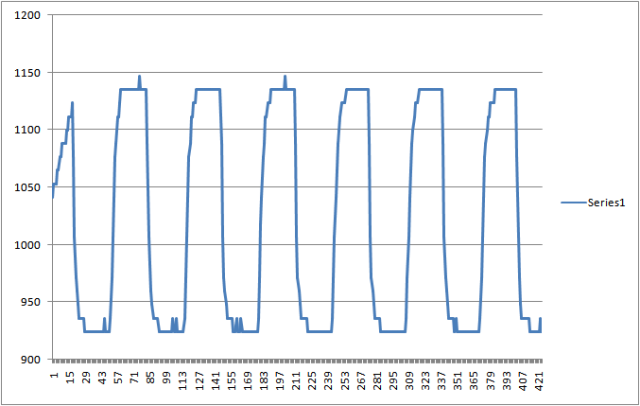
Task: Click the x-axis label 421
Action: click(x=539, y=380)
